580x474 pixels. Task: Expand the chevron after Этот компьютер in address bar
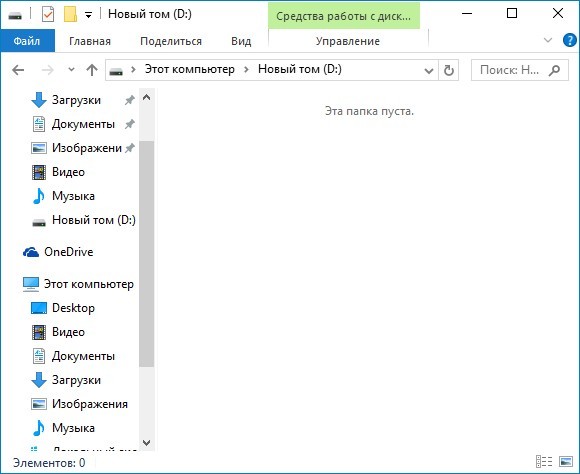click(x=246, y=70)
